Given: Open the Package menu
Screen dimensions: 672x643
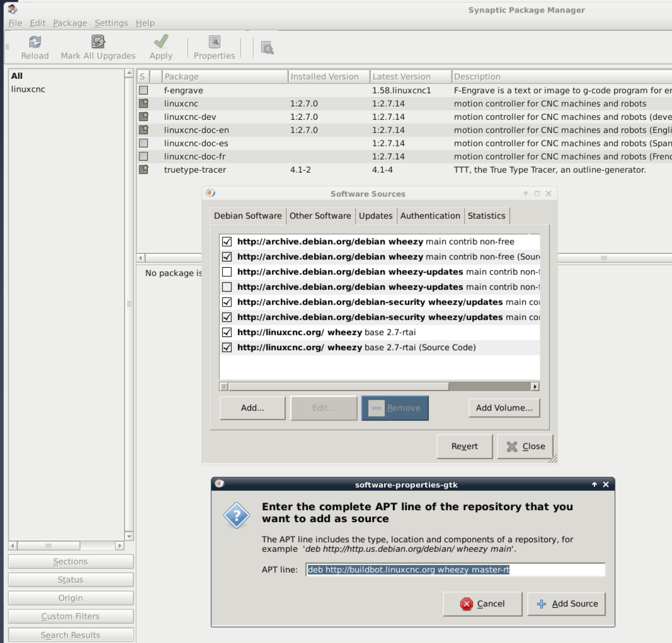Looking at the screenshot, I should point(70,23).
